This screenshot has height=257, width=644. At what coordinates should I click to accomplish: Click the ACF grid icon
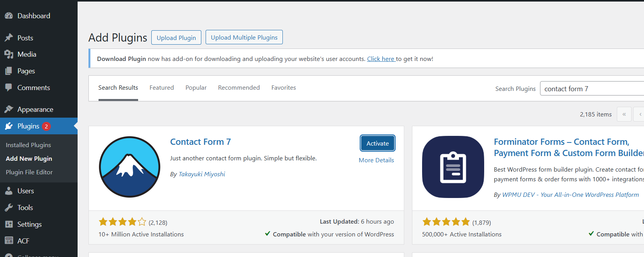point(9,241)
